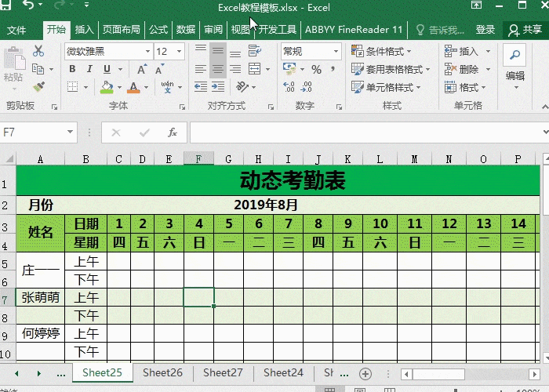Toggle Italic formatting
The height and width of the screenshot is (392, 549).
tap(89, 69)
